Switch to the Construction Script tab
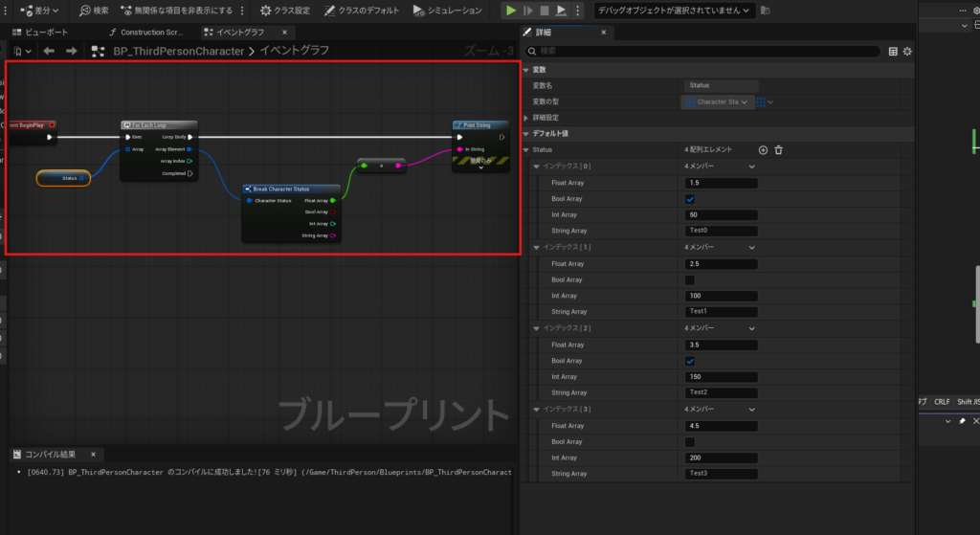980x535 pixels. point(144,32)
